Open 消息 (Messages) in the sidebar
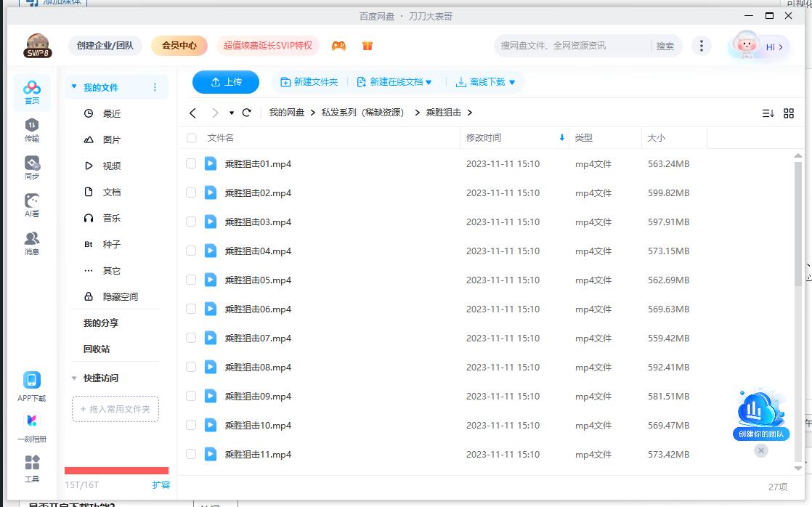812x507 pixels. pos(32,243)
